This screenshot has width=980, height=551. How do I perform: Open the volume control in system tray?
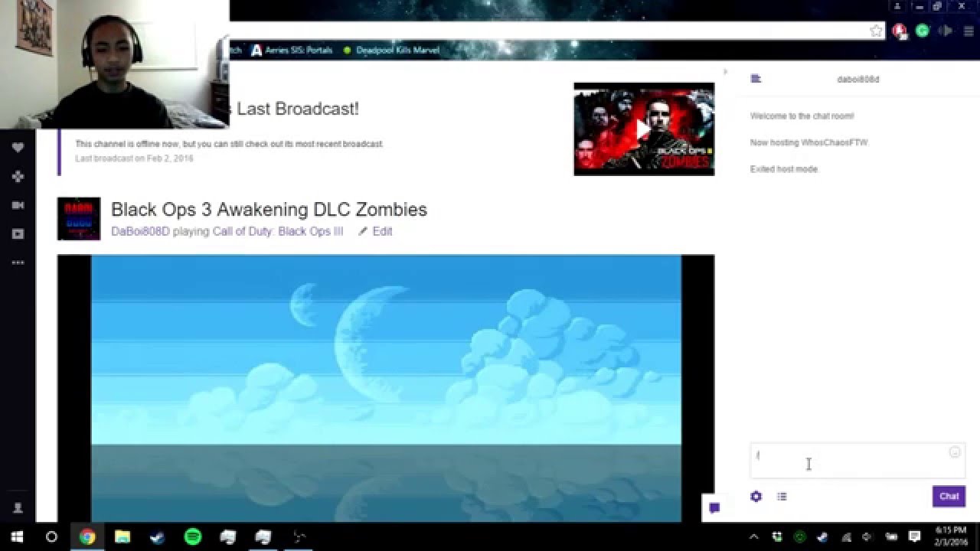click(x=867, y=536)
